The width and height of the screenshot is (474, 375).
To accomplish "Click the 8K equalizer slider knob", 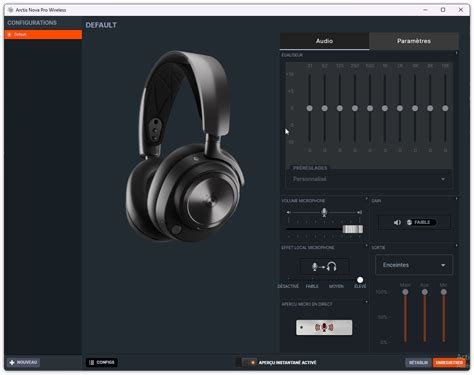I will 430,108.
